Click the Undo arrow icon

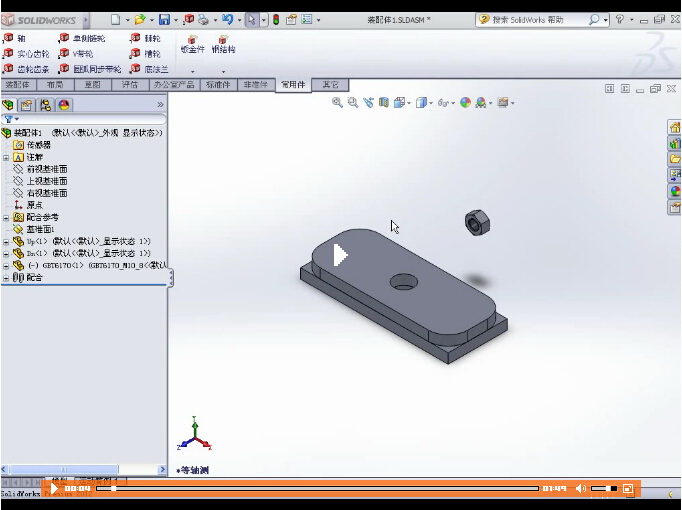(227, 20)
